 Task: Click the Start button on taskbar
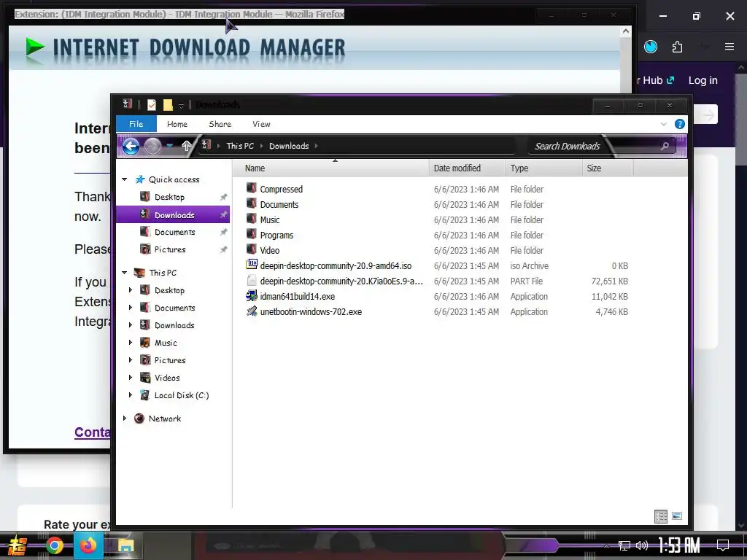click(18, 545)
